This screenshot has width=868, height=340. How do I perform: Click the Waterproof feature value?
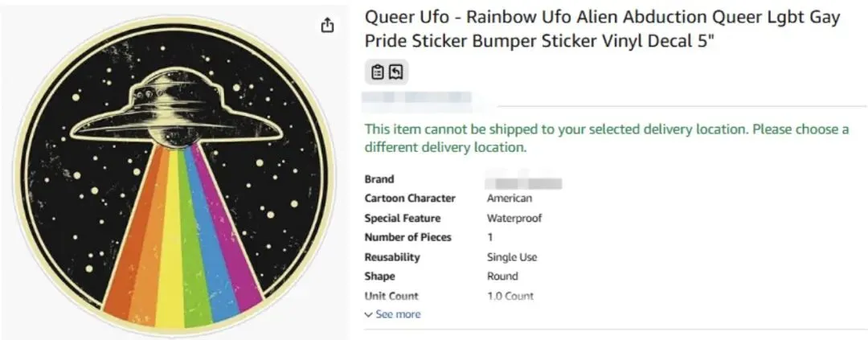514,218
